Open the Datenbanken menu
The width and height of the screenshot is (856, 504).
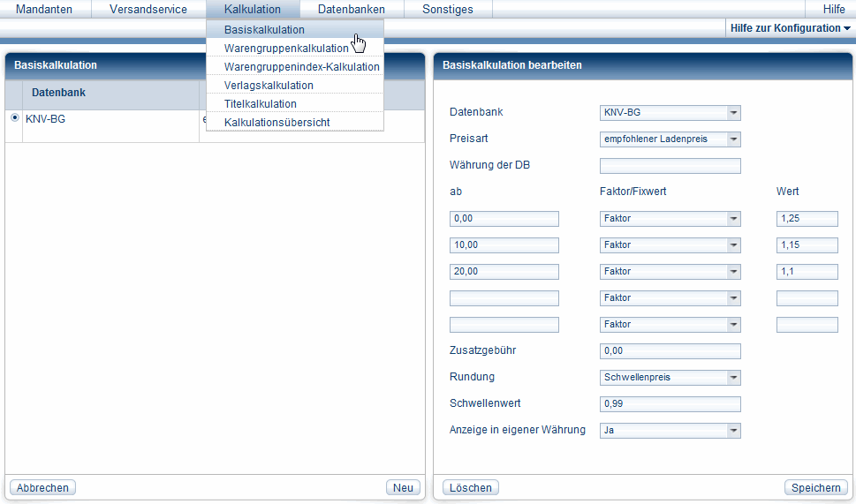point(352,10)
